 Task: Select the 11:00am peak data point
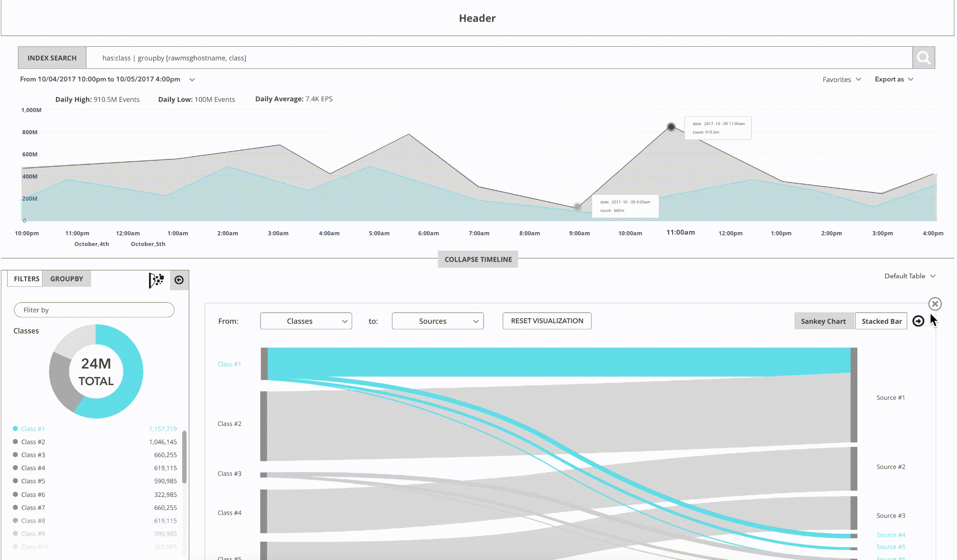pos(671,127)
